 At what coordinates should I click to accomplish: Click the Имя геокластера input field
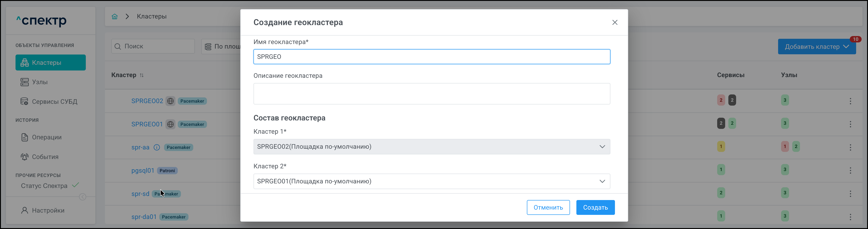(x=431, y=57)
